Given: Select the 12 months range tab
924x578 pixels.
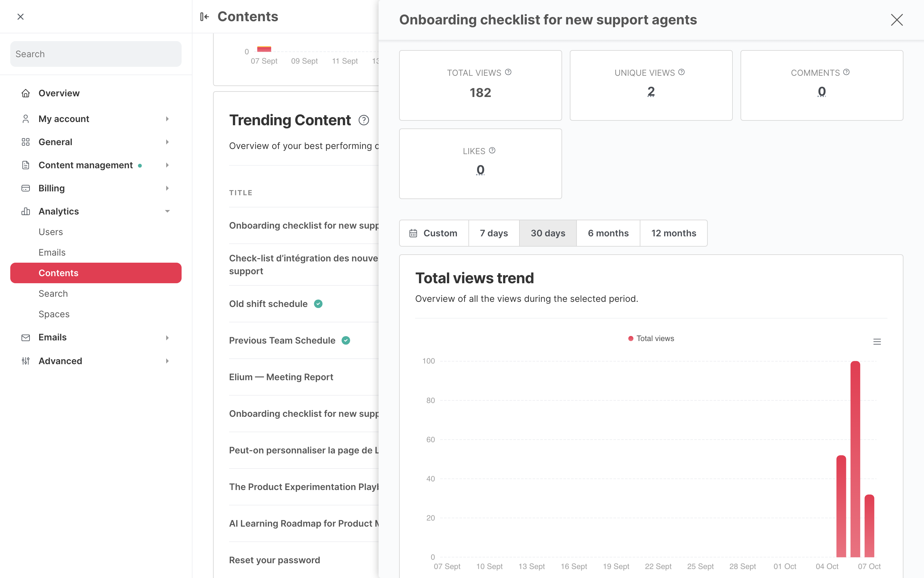Looking at the screenshot, I should point(673,233).
